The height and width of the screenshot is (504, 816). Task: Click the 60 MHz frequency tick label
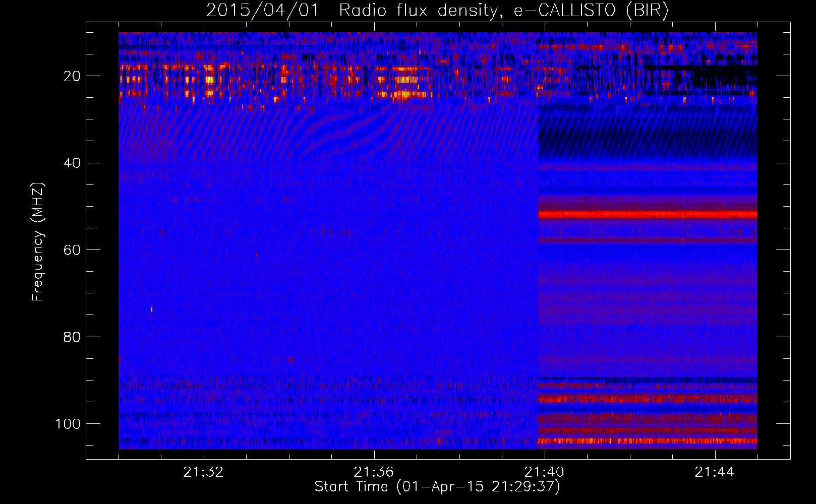tap(72, 250)
